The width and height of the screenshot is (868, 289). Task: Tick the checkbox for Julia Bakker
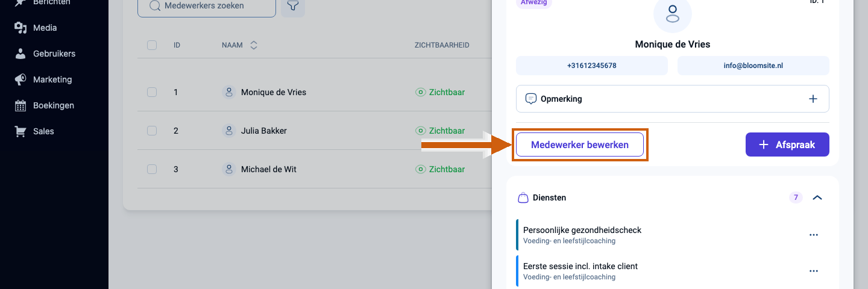click(152, 131)
